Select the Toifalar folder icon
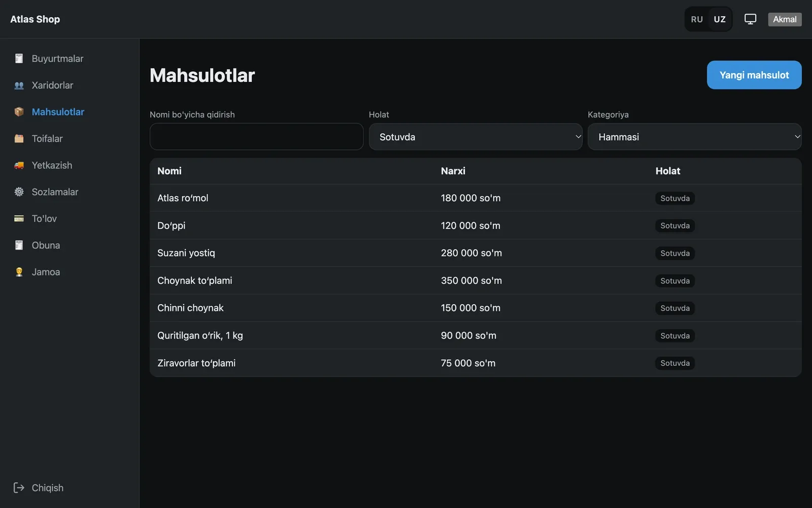This screenshot has height=508, width=812. point(19,139)
